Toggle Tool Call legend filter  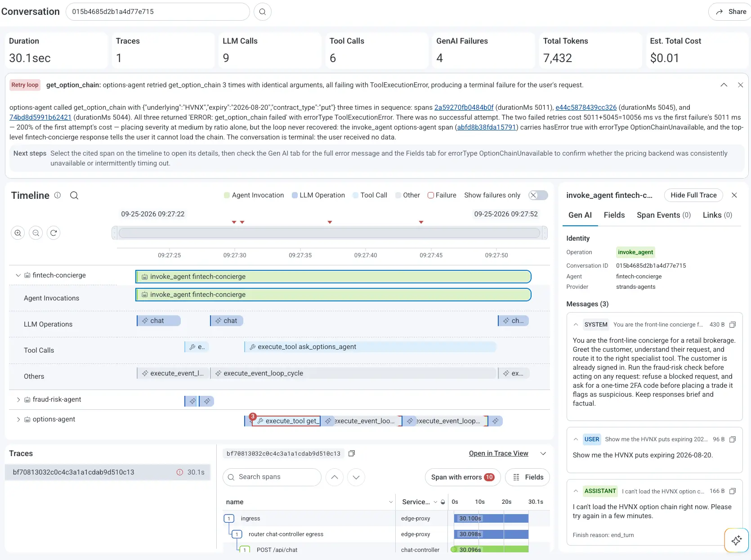tap(370, 195)
